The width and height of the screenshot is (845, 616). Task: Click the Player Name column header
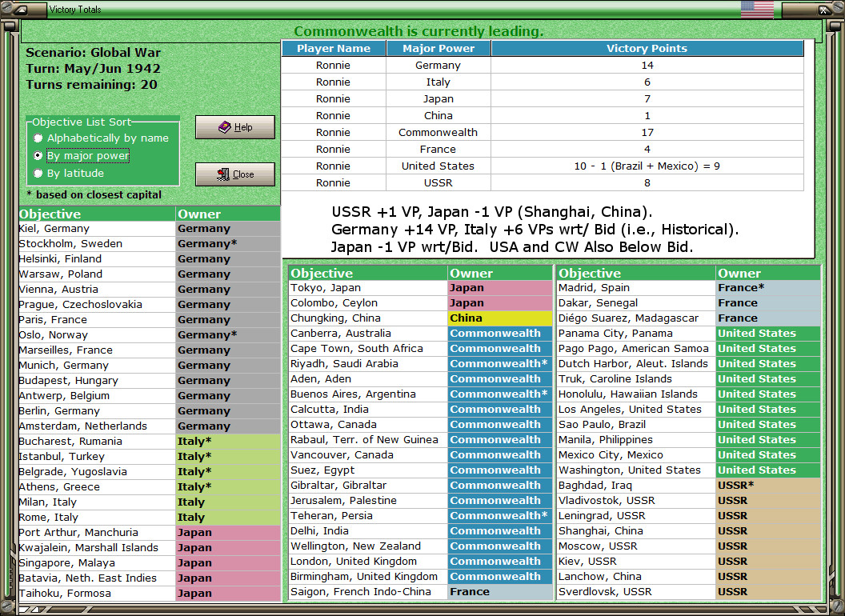coord(334,49)
